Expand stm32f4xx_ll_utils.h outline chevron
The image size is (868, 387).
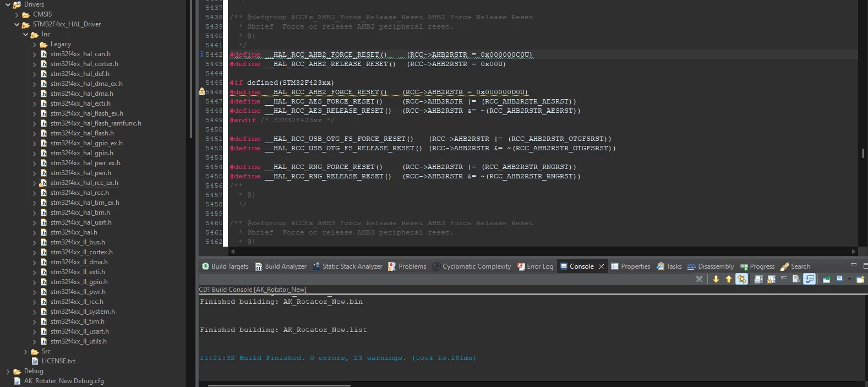pos(35,341)
